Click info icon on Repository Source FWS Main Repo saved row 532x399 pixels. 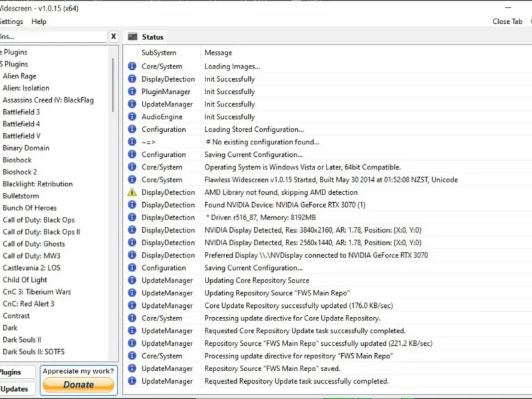click(x=132, y=368)
